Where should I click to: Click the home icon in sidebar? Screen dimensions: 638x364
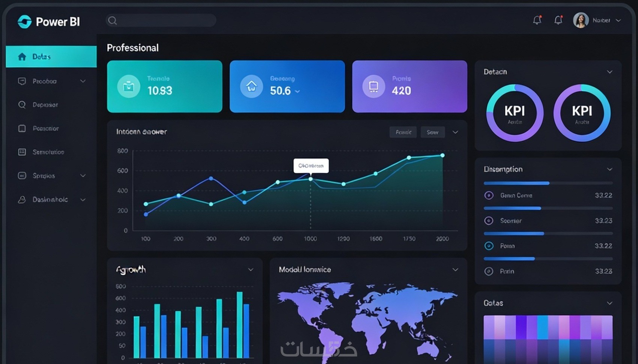click(x=22, y=57)
